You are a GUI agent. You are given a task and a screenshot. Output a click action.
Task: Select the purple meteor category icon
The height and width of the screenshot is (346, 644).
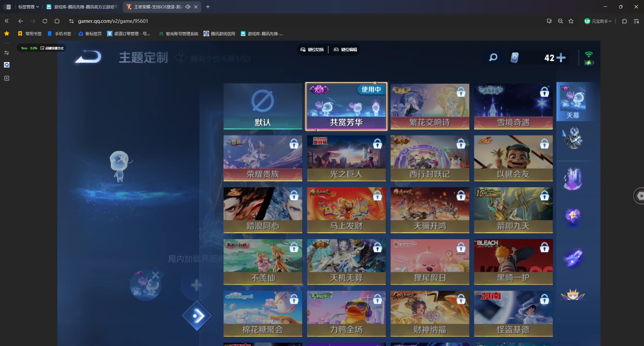[x=573, y=258]
